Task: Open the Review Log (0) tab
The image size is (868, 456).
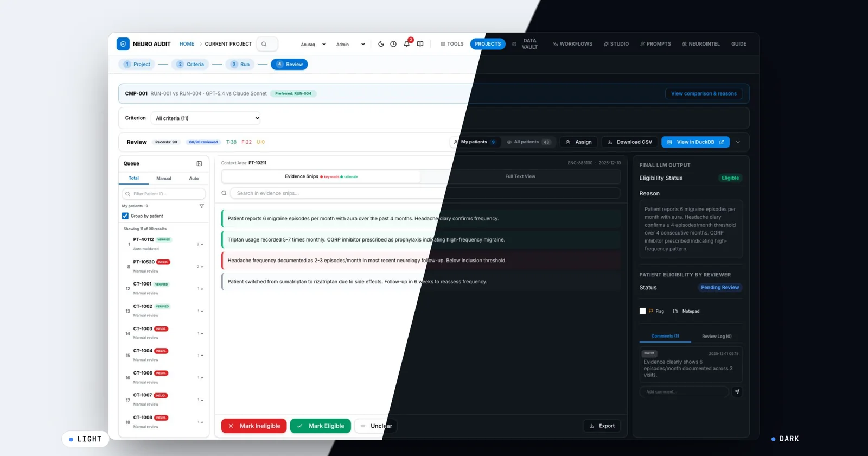Action: (x=717, y=337)
